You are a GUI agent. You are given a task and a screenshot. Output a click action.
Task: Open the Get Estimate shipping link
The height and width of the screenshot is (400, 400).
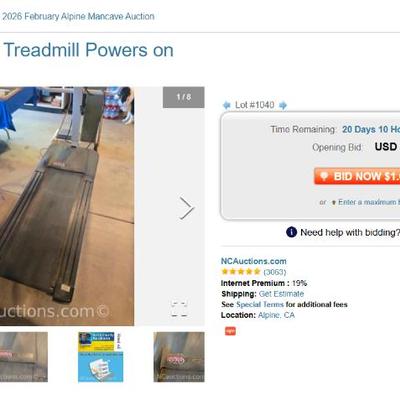coord(281,294)
